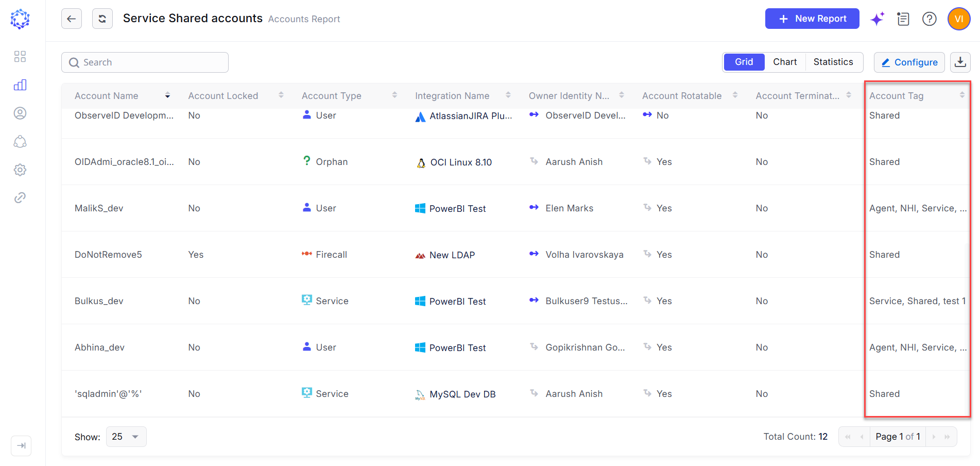
Task: Open the identities user sidebar icon
Action: tap(20, 113)
